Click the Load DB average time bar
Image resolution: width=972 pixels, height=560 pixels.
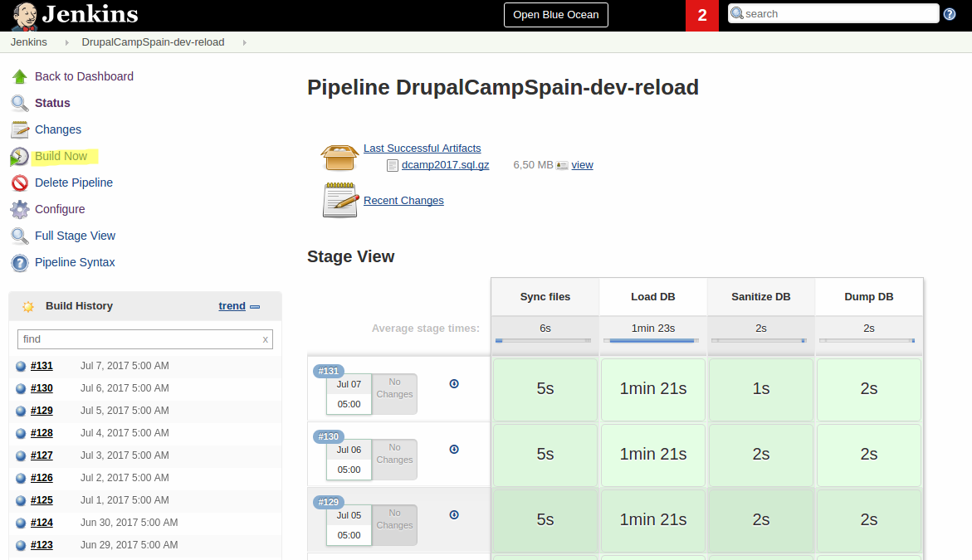click(651, 341)
